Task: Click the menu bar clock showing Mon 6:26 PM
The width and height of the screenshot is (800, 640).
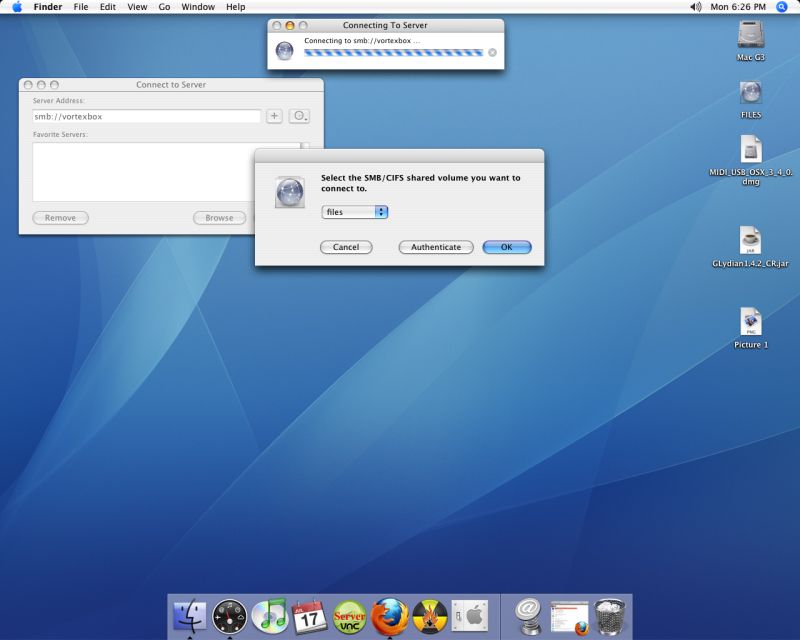Action: (738, 7)
